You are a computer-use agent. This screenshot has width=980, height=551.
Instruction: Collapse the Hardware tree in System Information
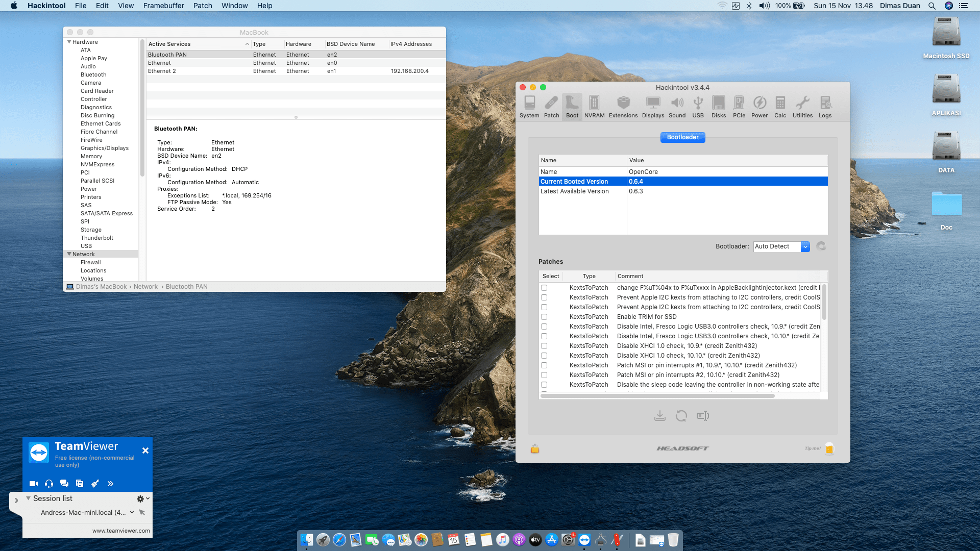[x=69, y=42]
